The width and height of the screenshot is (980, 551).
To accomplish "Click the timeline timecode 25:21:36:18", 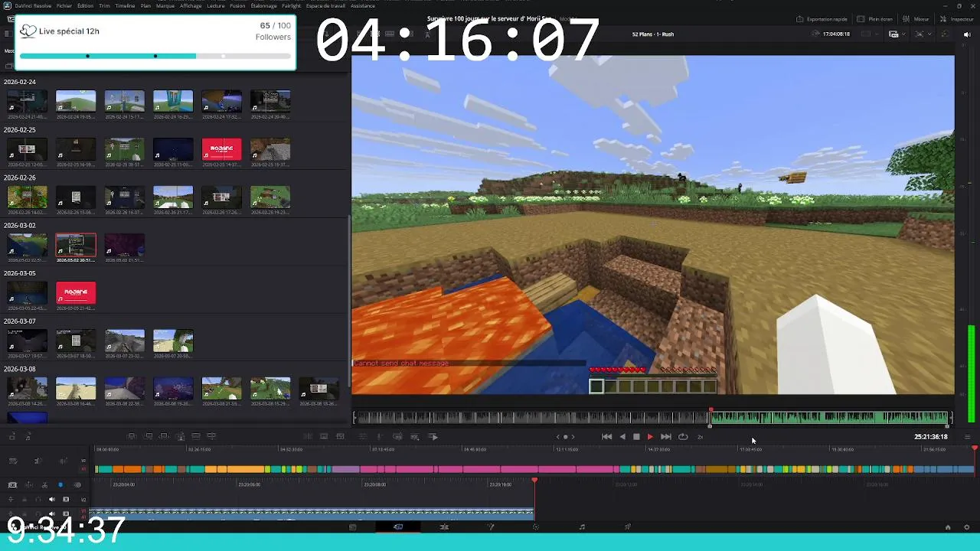I will point(930,437).
